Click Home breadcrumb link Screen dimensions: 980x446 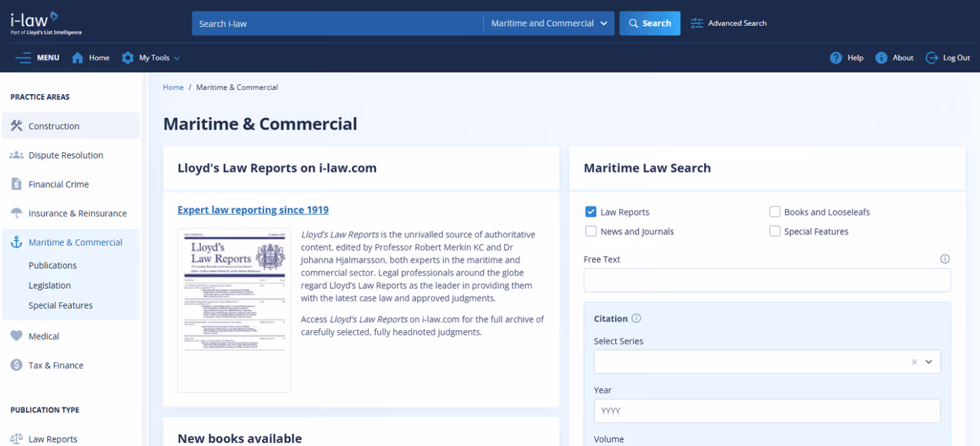(173, 87)
